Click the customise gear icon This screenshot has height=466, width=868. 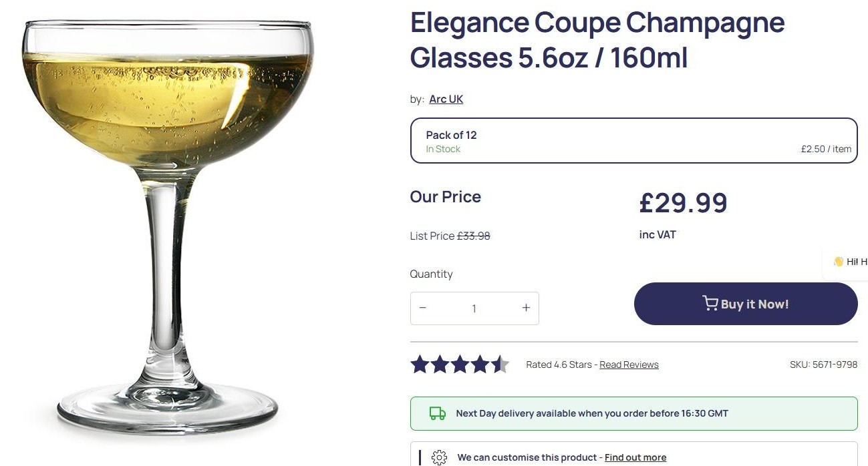(x=439, y=457)
